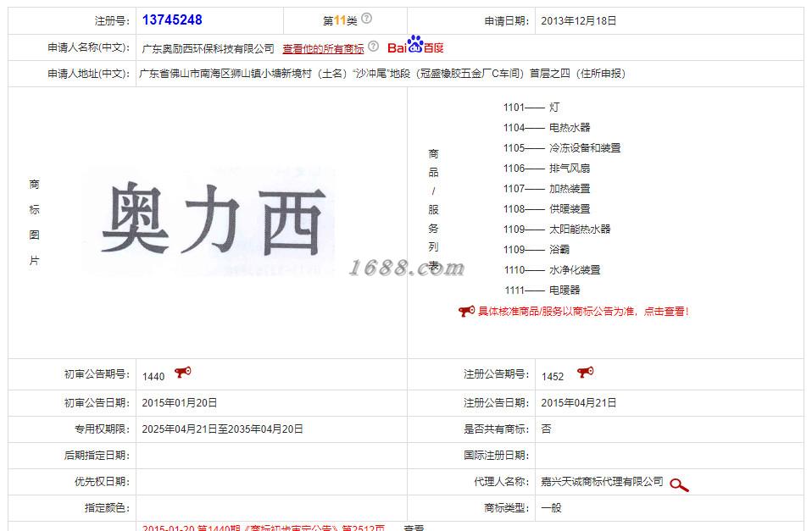Click the 奥力西 trademark image
This screenshot has height=531, width=812.
pos(209,221)
